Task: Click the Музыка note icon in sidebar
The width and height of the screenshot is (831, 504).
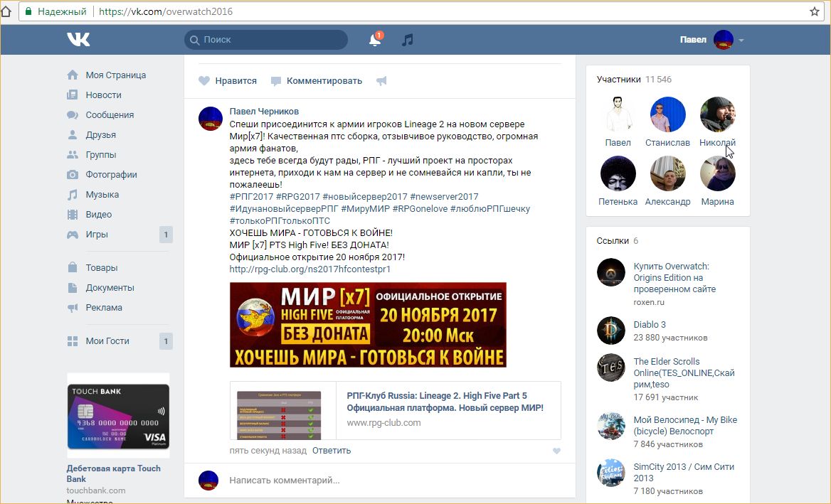Action: 73,194
